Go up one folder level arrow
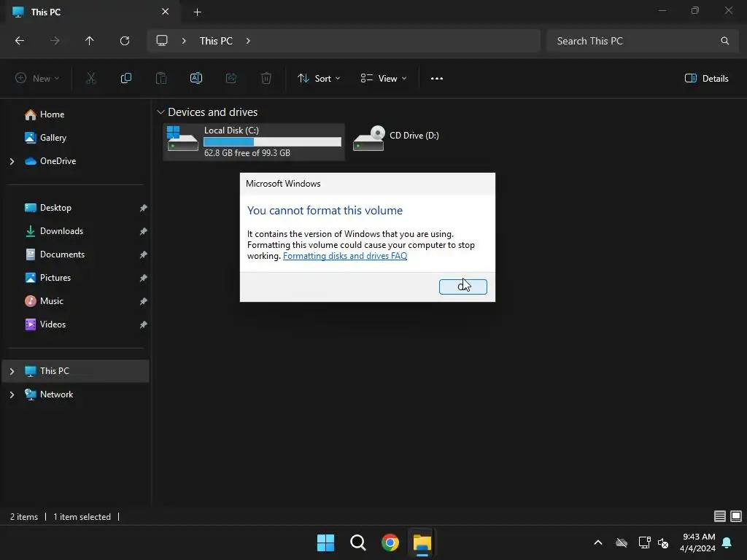 click(89, 41)
